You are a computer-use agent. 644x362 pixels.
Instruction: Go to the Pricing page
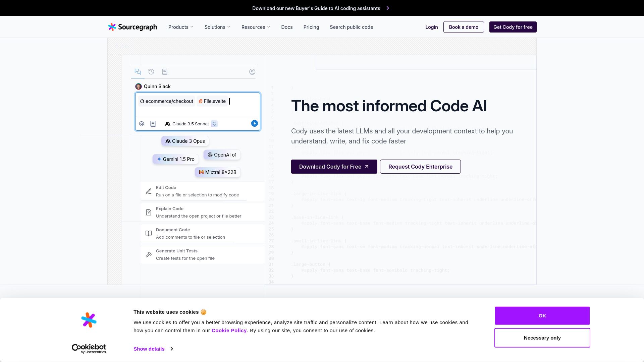311,27
